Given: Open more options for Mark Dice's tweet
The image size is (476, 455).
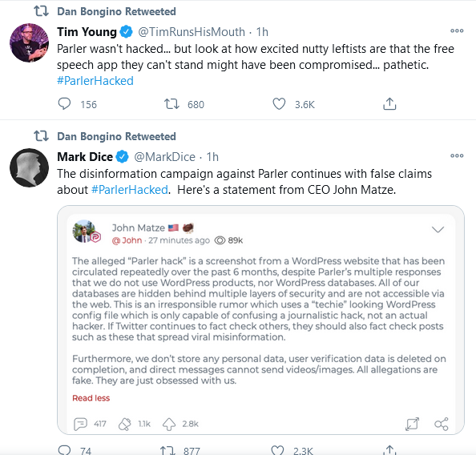Looking at the screenshot, I should tap(457, 155).
